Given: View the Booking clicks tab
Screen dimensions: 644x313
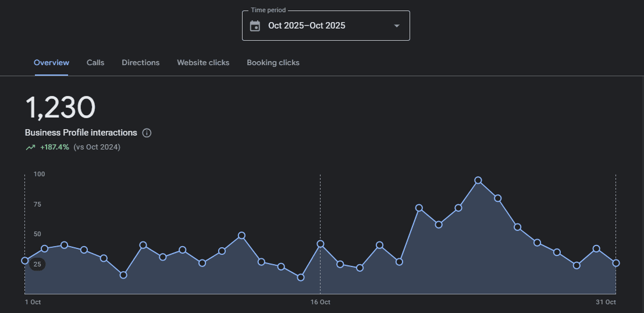Looking at the screenshot, I should (273, 63).
